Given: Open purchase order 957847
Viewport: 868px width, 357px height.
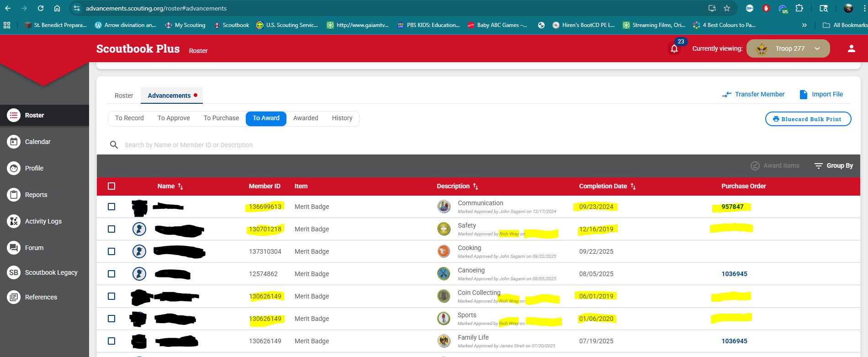Looking at the screenshot, I should (x=732, y=207).
